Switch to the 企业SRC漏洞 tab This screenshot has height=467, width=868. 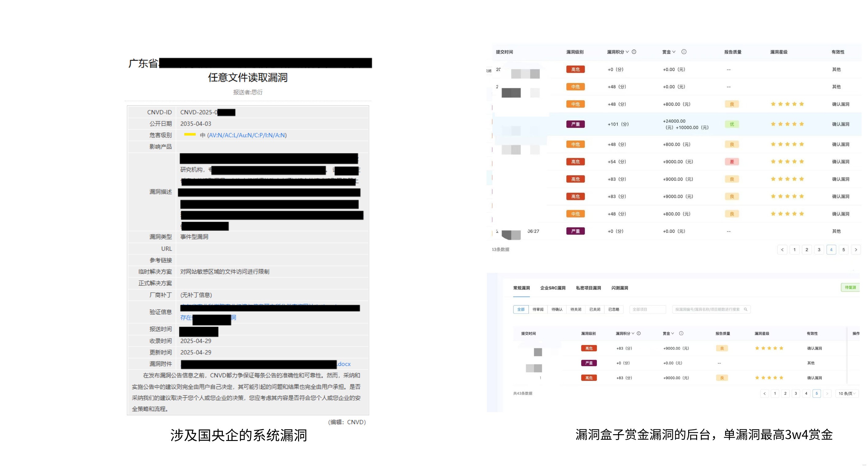coord(553,288)
